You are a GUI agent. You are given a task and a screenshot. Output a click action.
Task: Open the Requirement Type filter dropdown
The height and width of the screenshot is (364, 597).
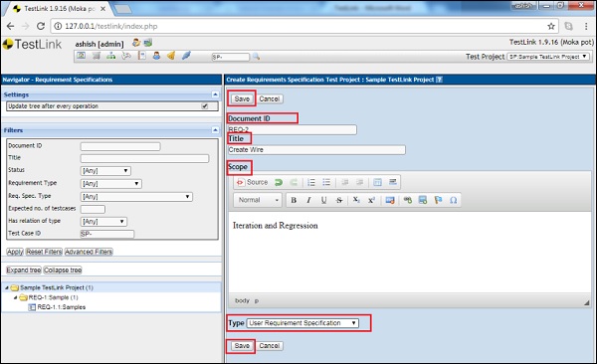[x=110, y=184]
